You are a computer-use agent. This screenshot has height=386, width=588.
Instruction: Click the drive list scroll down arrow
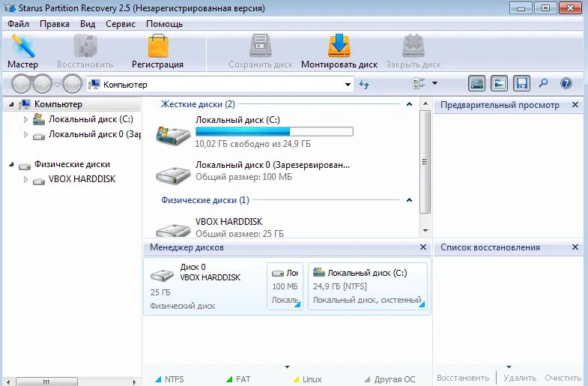coord(425,230)
